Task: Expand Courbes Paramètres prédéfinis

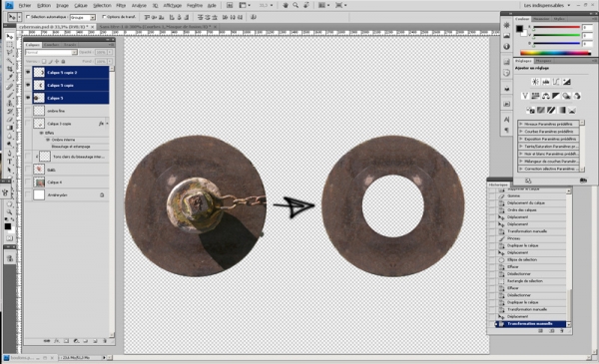Action: tap(521, 132)
